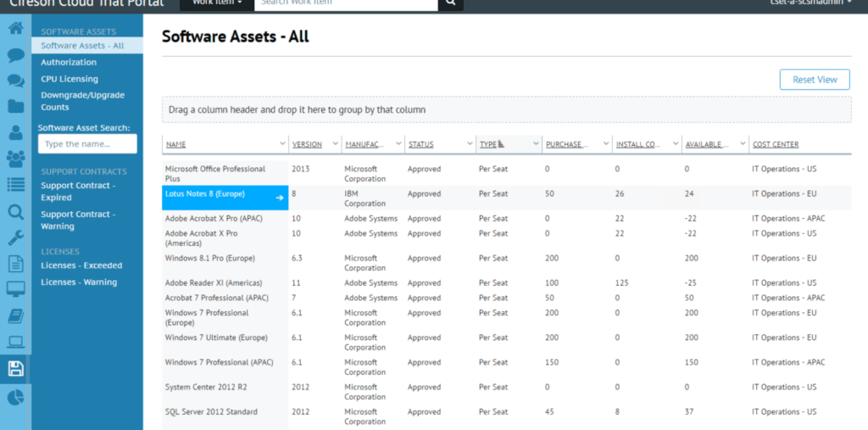
Task: Select Windows 7 Ultimate (Europe) row
Action: tap(507, 343)
